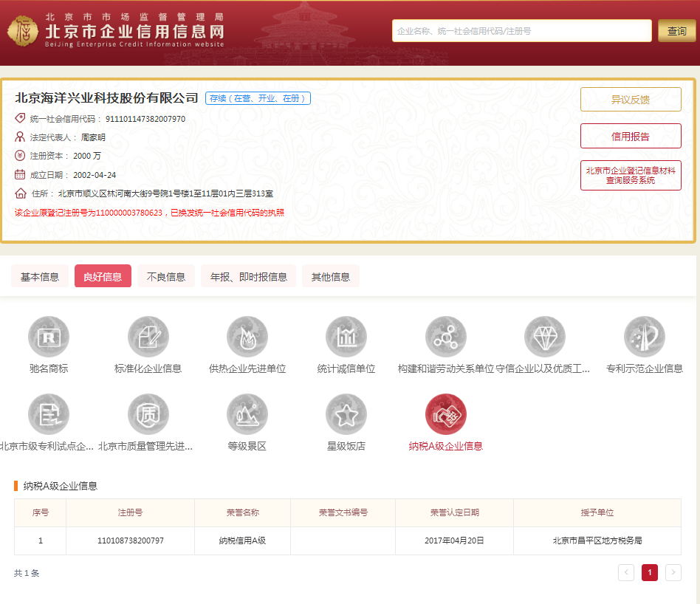The image size is (700, 604).
Task: Select the 供热企业先进单位 flame icon
Action: 247,337
